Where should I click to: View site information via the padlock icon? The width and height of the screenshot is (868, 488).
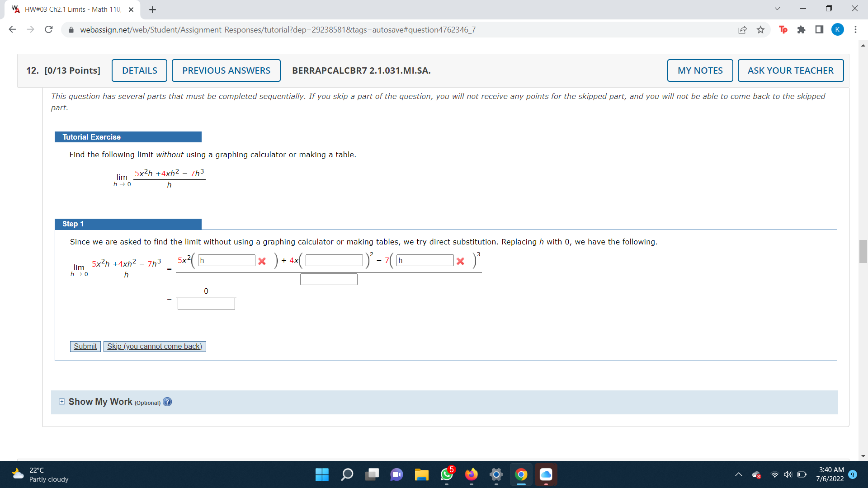71,30
